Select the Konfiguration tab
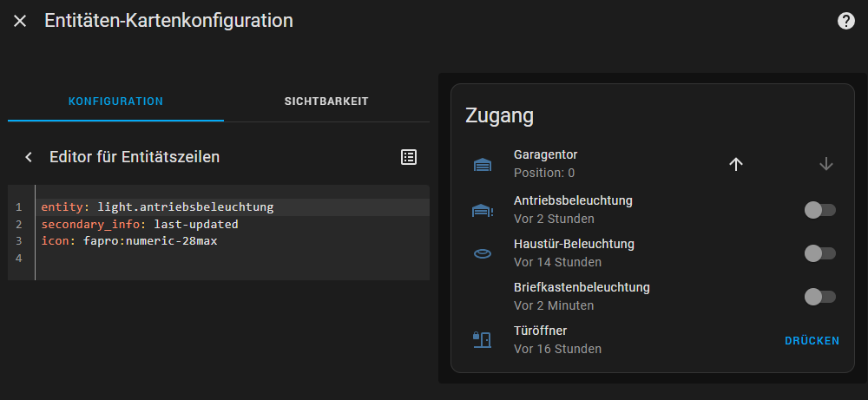The width and height of the screenshot is (868, 400). (115, 102)
